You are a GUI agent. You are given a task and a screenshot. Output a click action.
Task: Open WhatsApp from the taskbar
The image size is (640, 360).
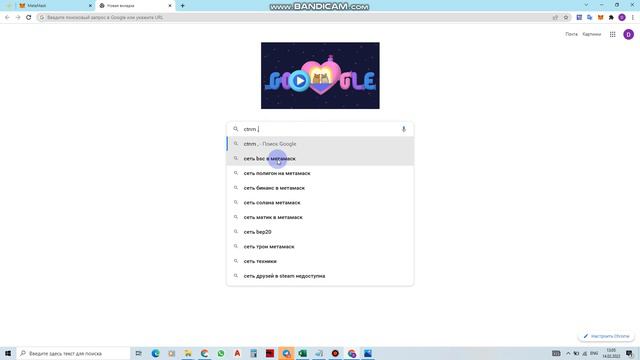[221, 353]
